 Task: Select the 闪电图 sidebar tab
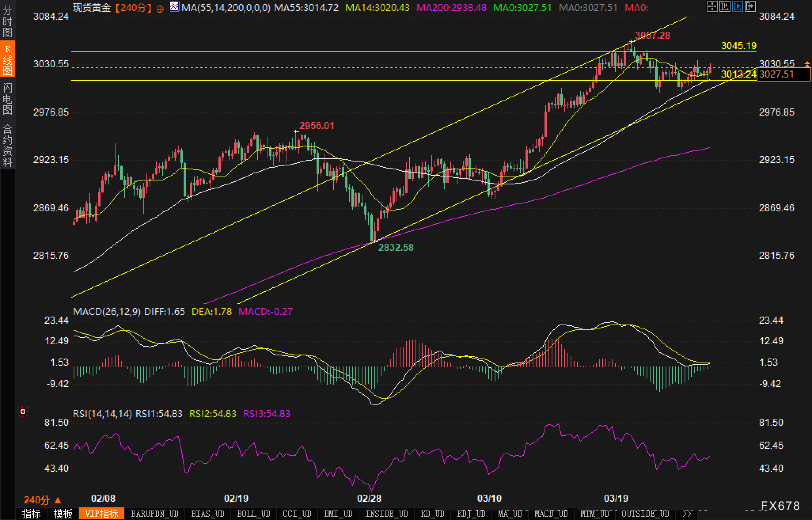8,99
